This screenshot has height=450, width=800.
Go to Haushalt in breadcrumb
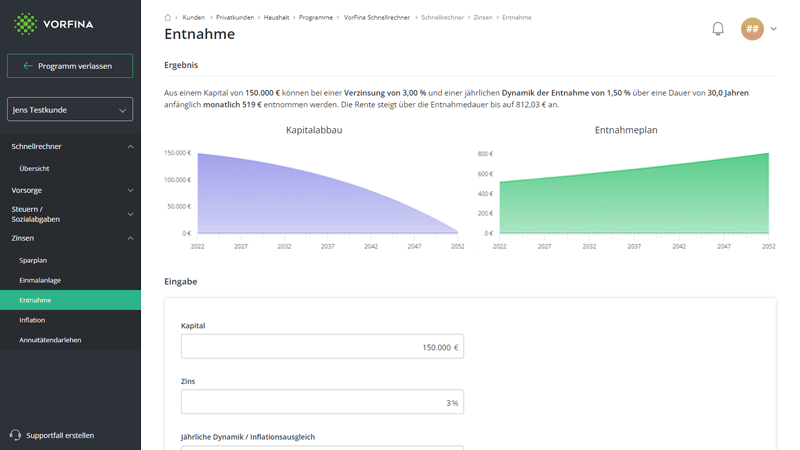pos(277,17)
